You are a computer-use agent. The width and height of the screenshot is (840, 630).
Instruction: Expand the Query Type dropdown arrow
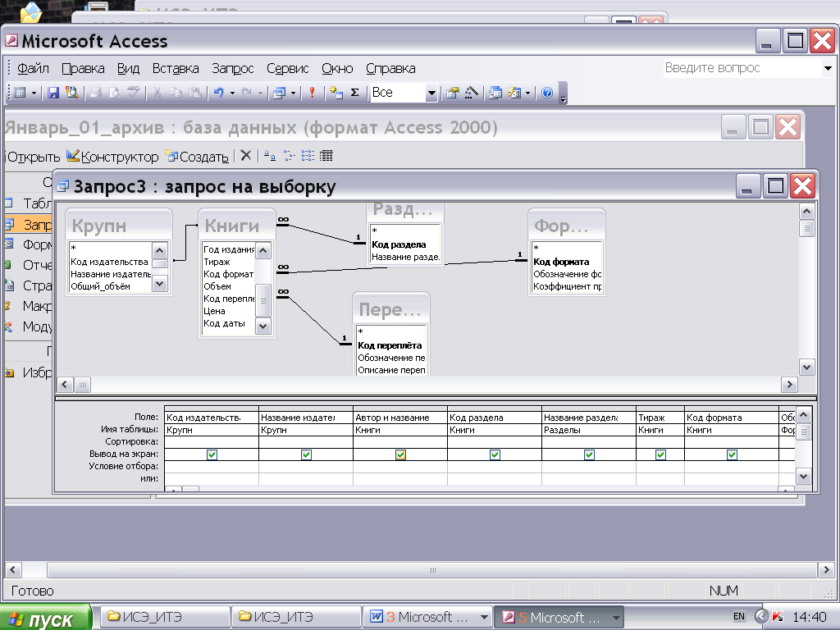[293, 94]
